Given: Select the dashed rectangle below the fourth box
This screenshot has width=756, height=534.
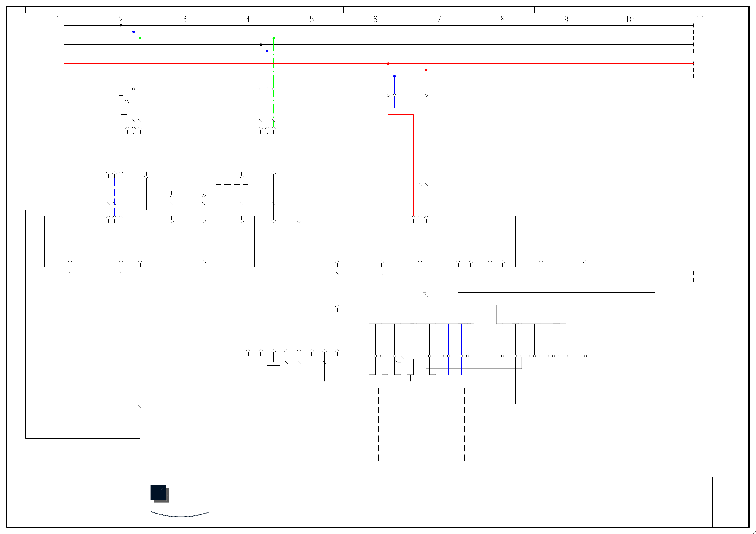Looking at the screenshot, I should [232, 197].
